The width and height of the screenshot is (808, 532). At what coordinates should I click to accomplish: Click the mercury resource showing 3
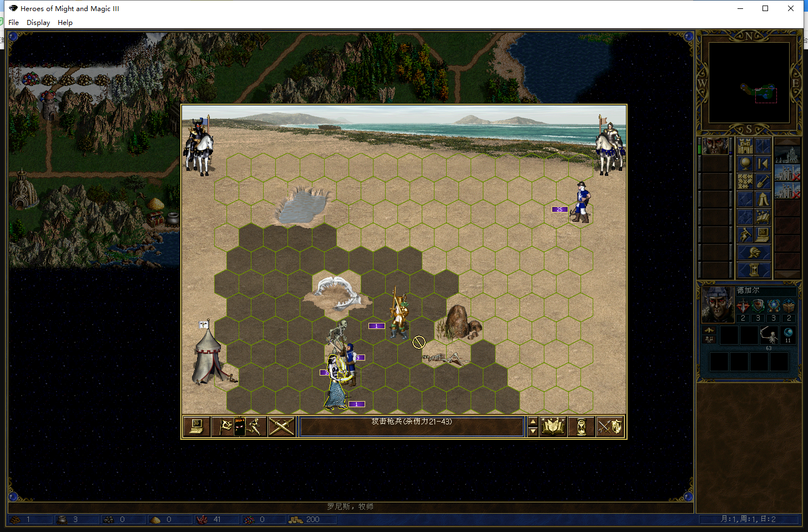tap(77, 520)
